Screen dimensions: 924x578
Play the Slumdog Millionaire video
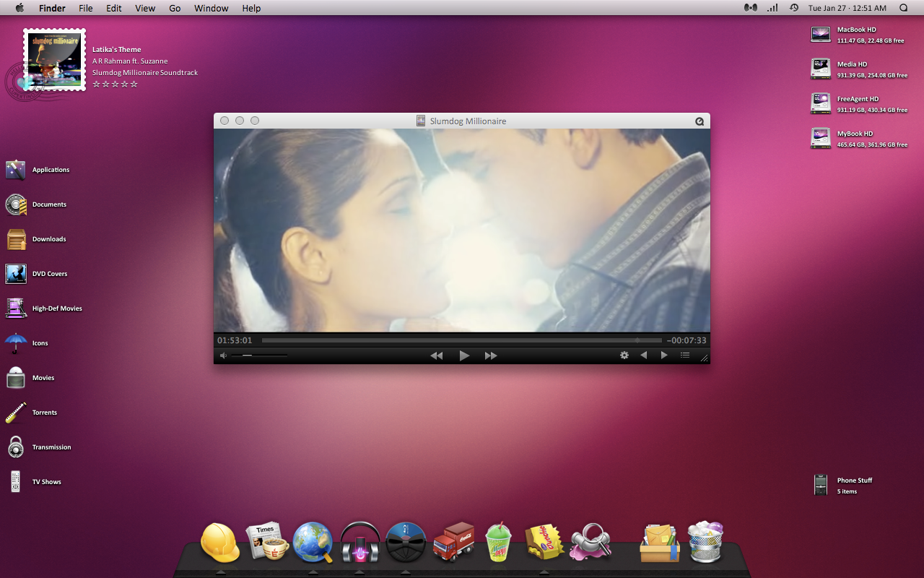(x=464, y=355)
